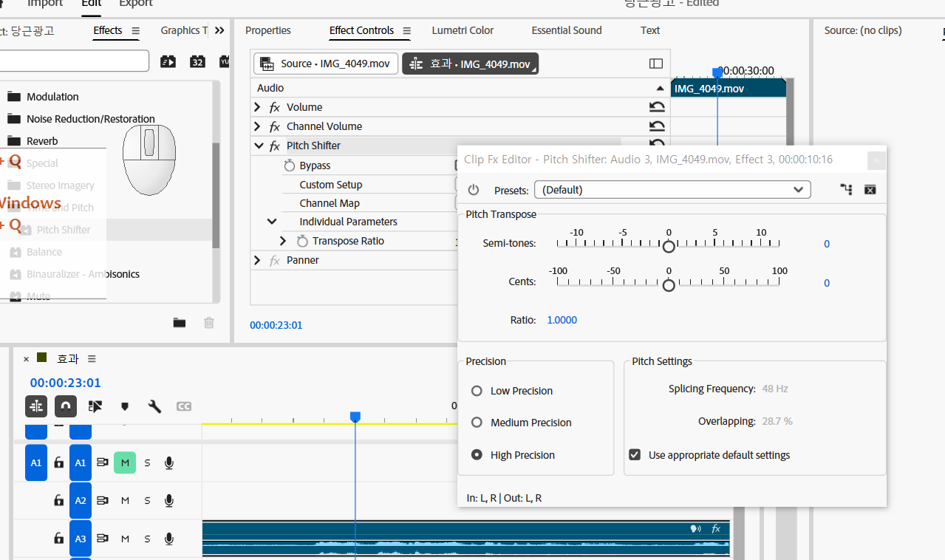Select Medium Precision option
The image size is (945, 560).
pyautogui.click(x=477, y=423)
